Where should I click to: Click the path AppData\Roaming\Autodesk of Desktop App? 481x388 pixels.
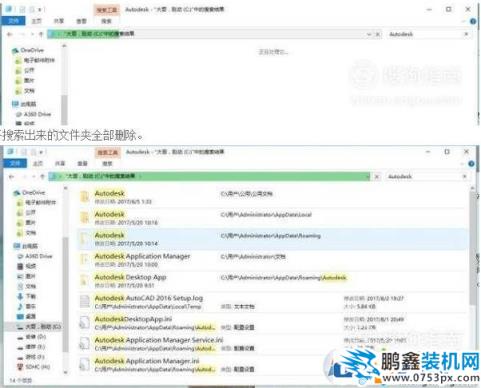point(284,277)
